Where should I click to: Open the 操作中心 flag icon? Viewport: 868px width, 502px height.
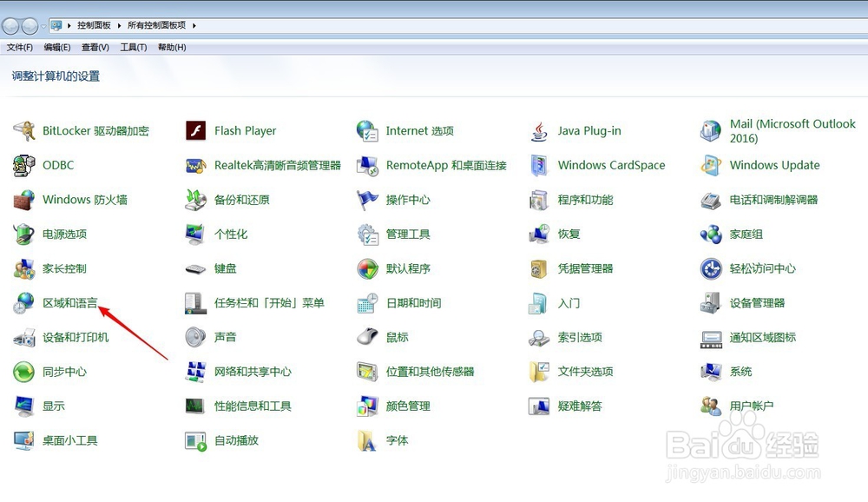point(367,200)
